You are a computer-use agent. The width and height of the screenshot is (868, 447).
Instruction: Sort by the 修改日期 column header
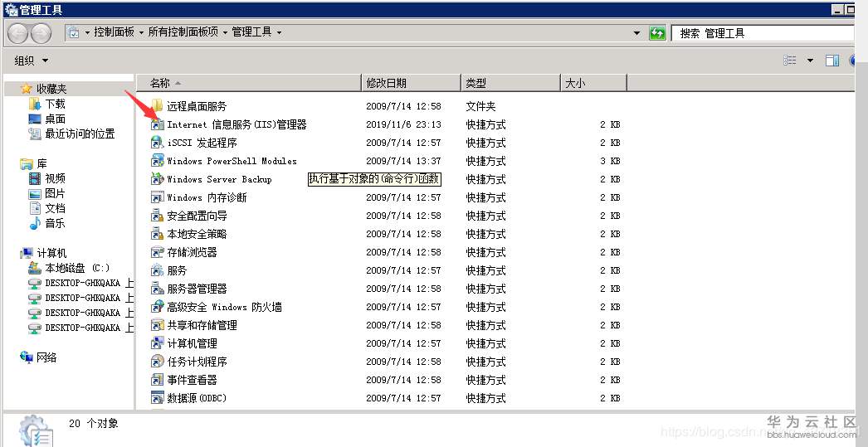pos(411,83)
